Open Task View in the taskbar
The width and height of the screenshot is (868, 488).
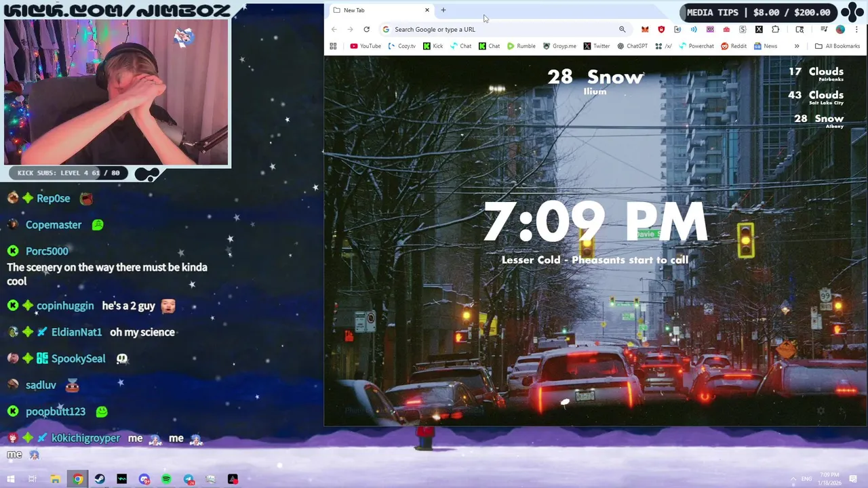pos(33,479)
